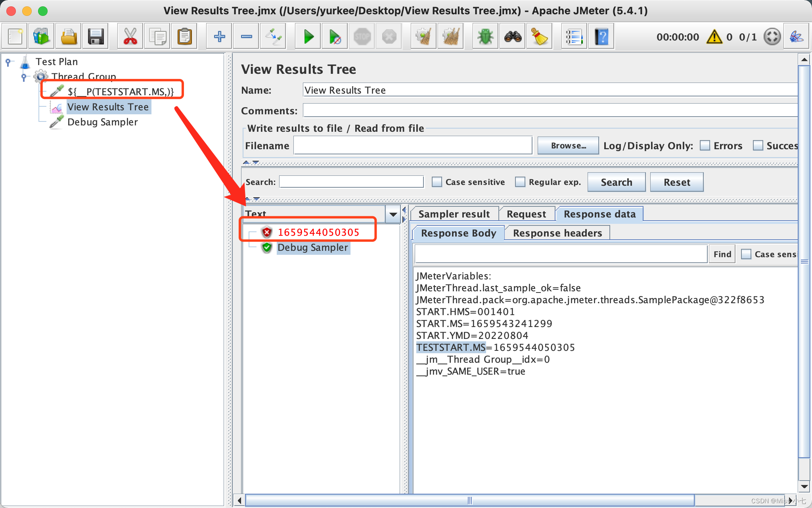
Task: Click the Clear broom icon
Action: point(424,37)
